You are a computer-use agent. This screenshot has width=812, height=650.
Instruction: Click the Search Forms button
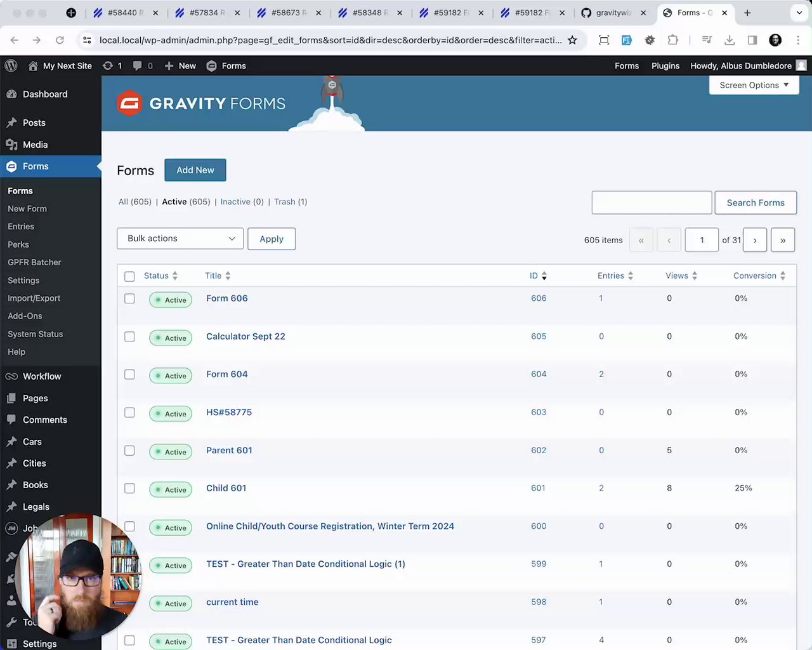coord(756,202)
